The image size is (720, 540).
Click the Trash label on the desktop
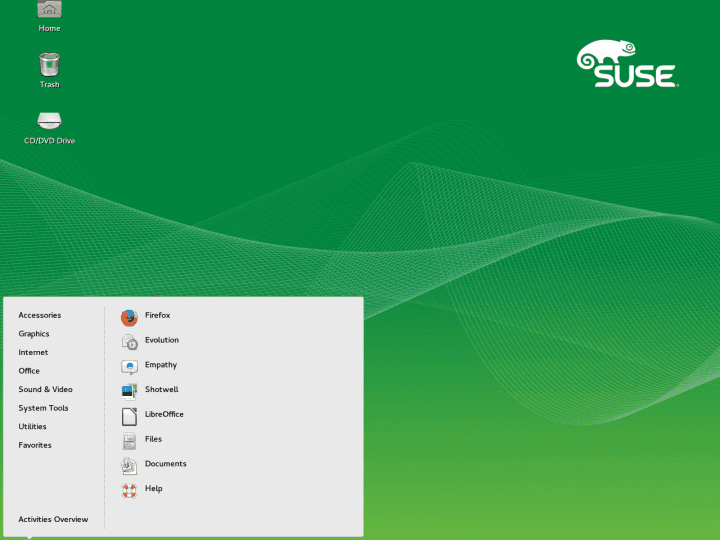pos(49,84)
